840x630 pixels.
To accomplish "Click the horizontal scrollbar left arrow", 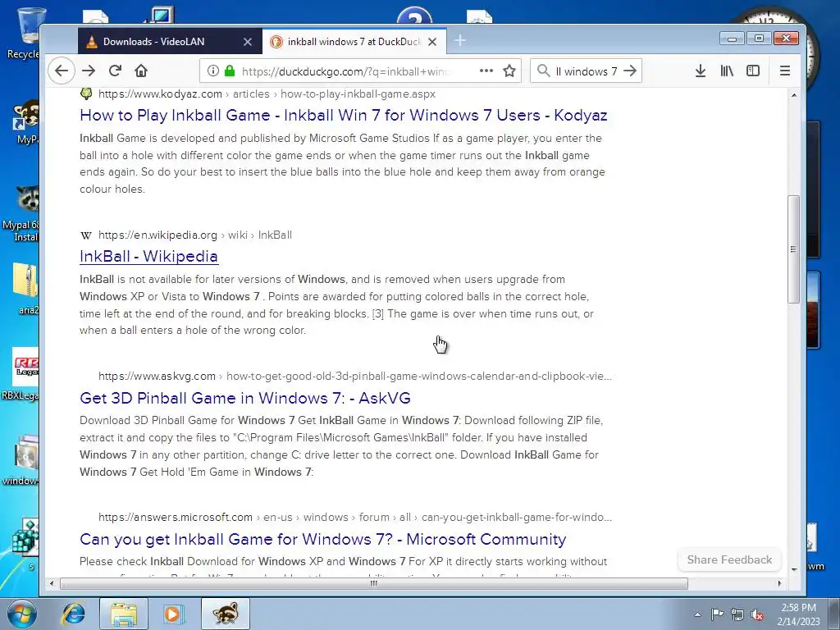I will tap(52, 583).
